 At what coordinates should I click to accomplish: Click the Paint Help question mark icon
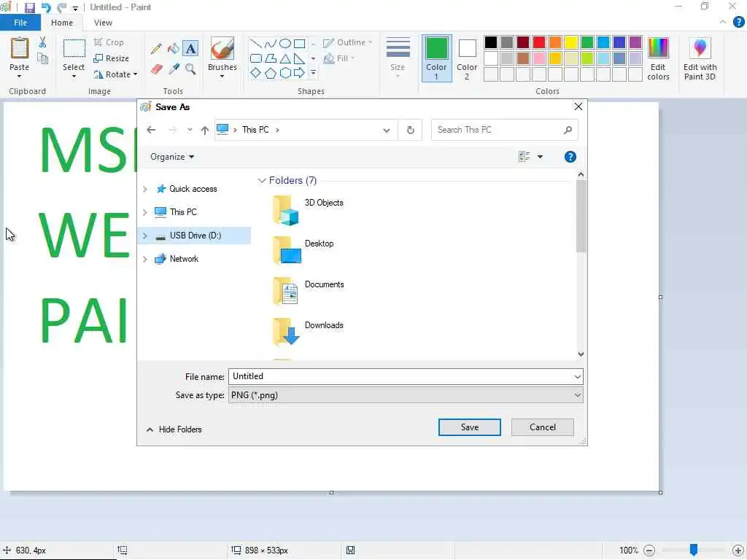[x=738, y=22]
